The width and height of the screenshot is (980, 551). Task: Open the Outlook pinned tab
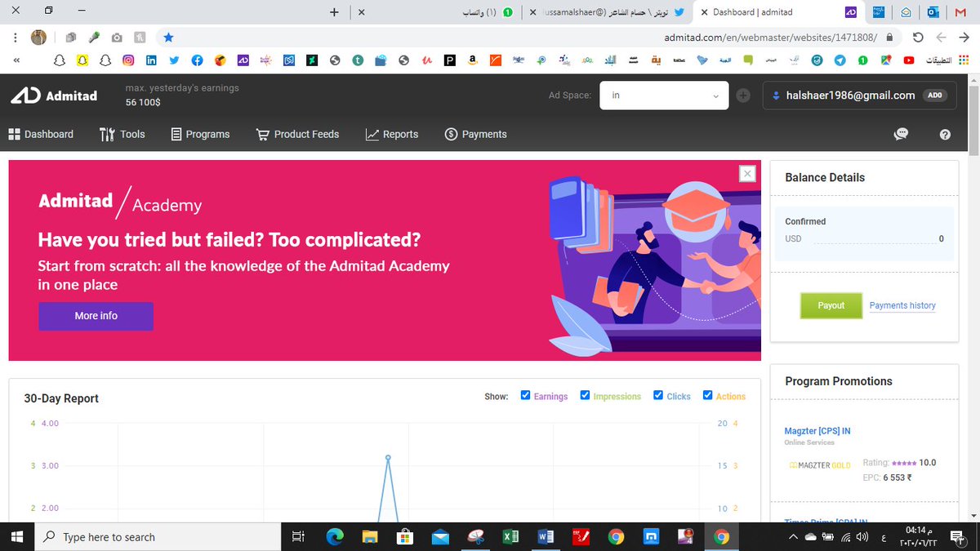pyautogui.click(x=933, y=12)
